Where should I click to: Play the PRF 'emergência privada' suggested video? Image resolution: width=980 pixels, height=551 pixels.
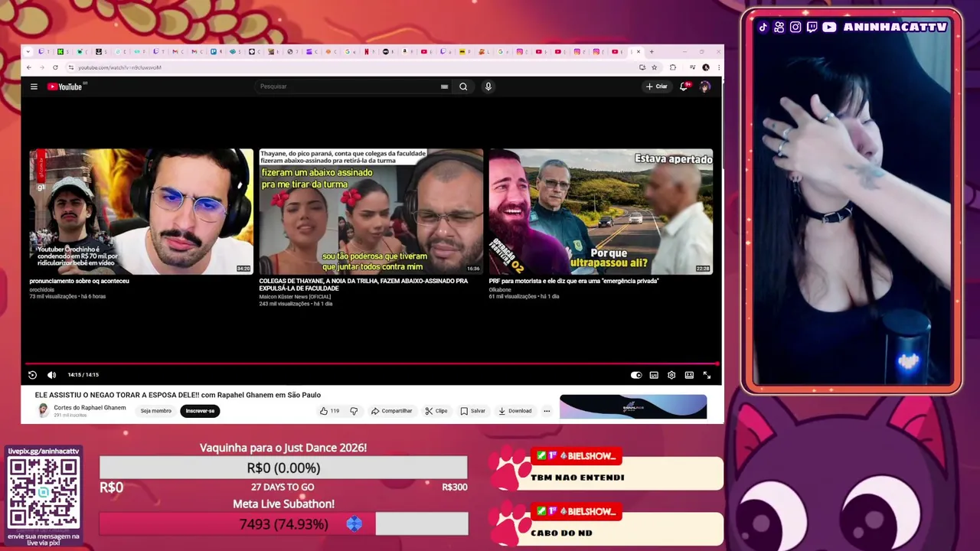point(601,211)
